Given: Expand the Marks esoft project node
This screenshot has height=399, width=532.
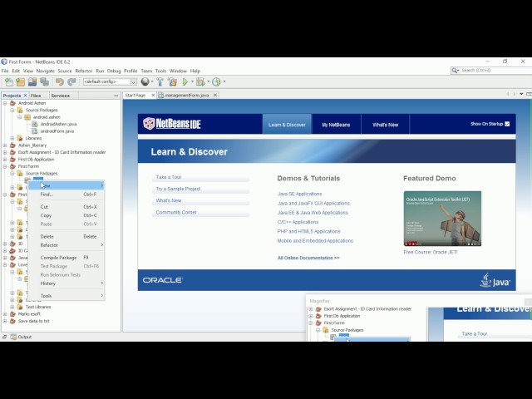Looking at the screenshot, I should [5, 314].
